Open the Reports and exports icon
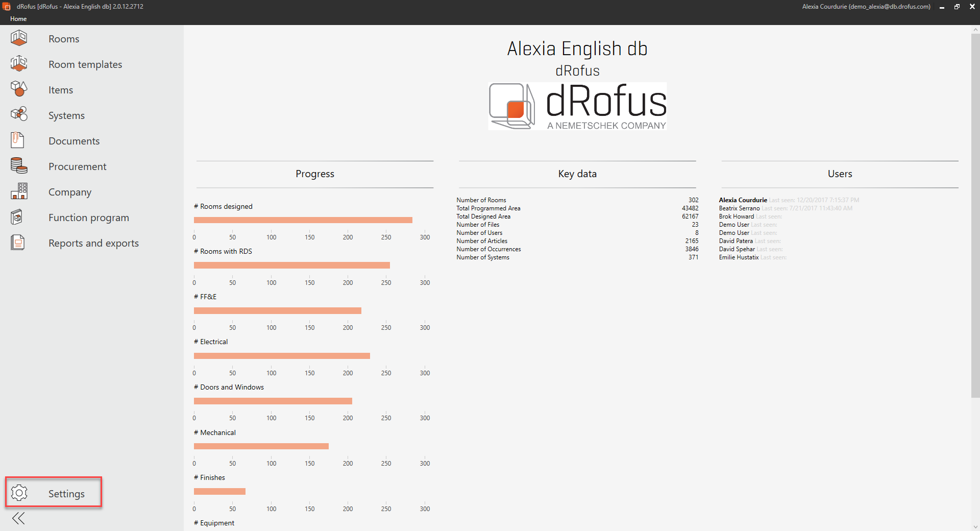980x531 pixels. [x=18, y=243]
